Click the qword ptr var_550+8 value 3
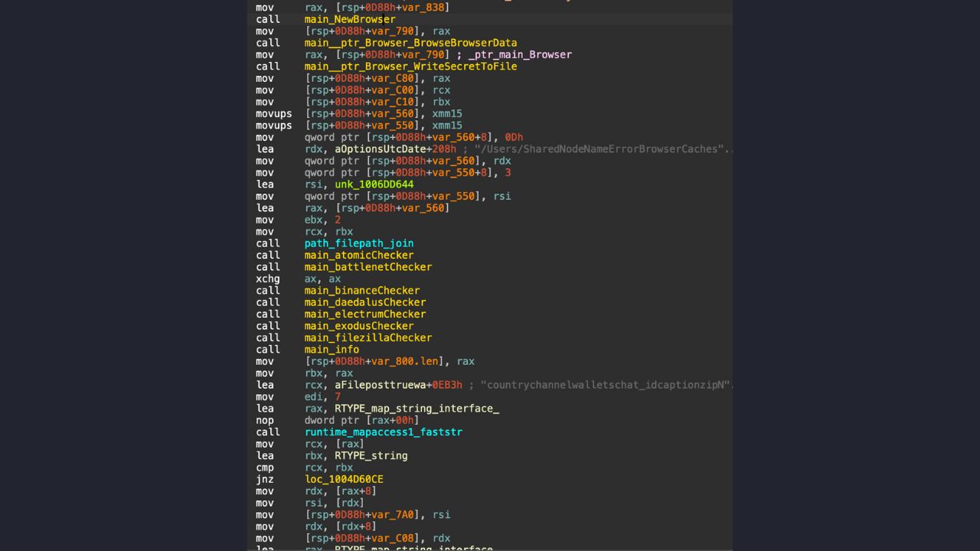 (x=508, y=173)
